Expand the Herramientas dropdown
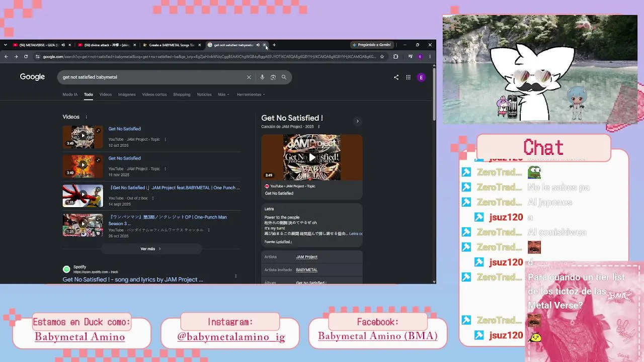 click(x=251, y=95)
